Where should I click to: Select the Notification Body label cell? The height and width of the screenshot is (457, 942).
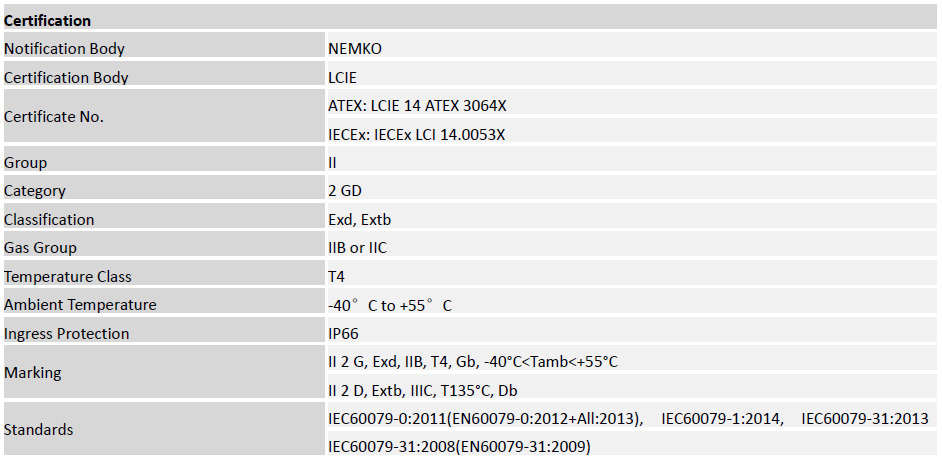(64, 48)
